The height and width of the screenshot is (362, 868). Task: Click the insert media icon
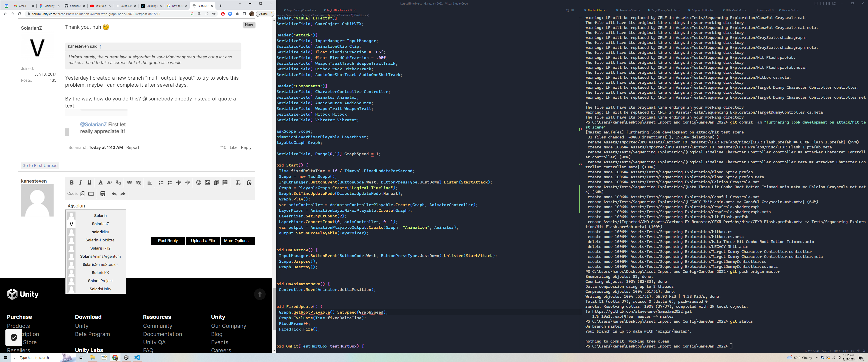(216, 183)
